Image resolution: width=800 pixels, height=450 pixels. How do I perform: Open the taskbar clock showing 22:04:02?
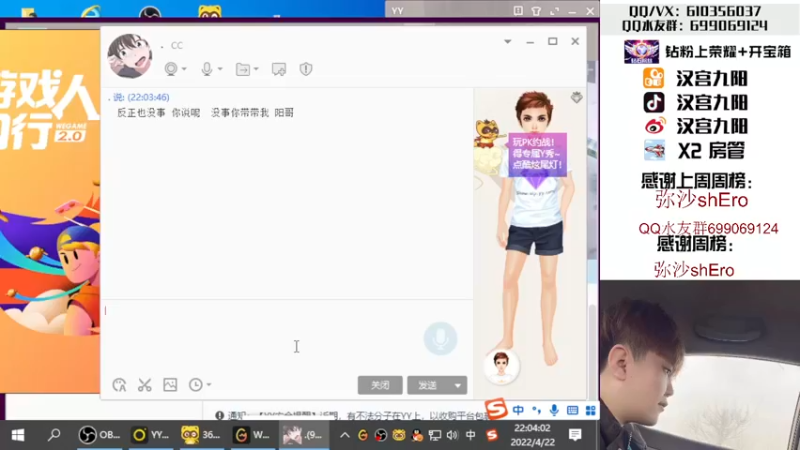pyautogui.click(x=532, y=435)
